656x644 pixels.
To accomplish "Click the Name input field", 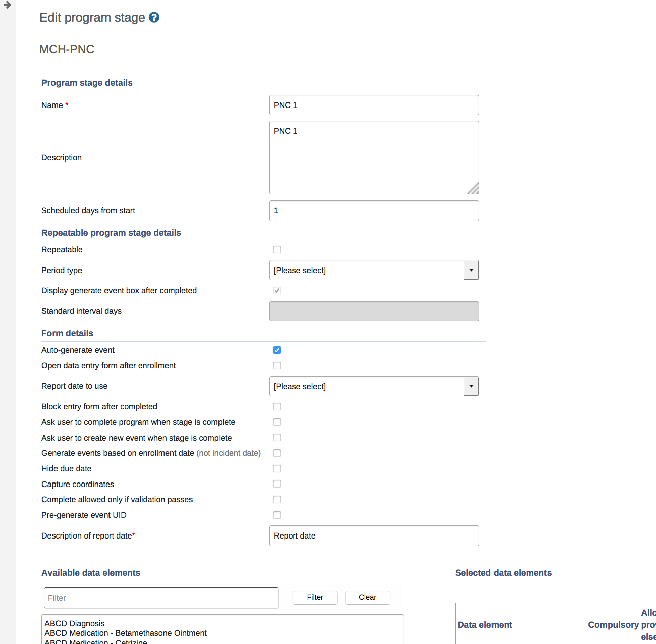I will (374, 105).
